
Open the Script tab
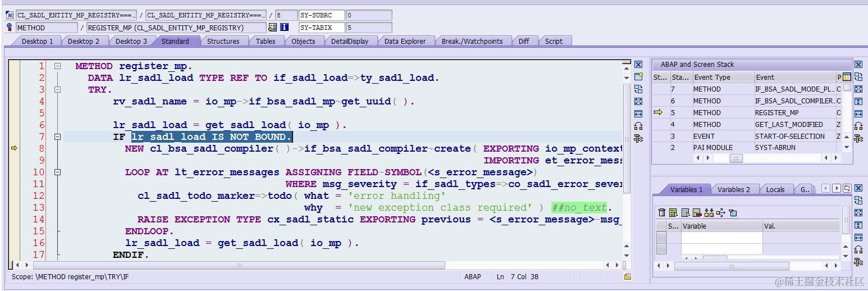click(554, 41)
